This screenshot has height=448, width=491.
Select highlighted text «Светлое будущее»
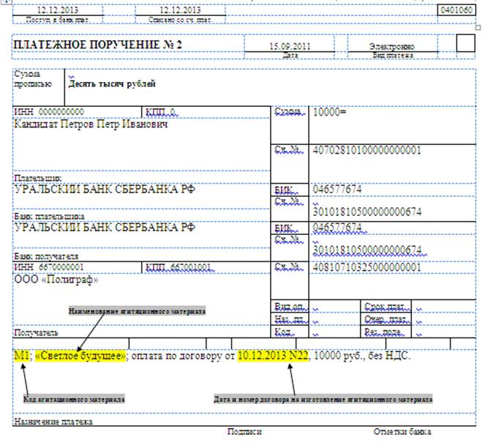pyautogui.click(x=81, y=356)
